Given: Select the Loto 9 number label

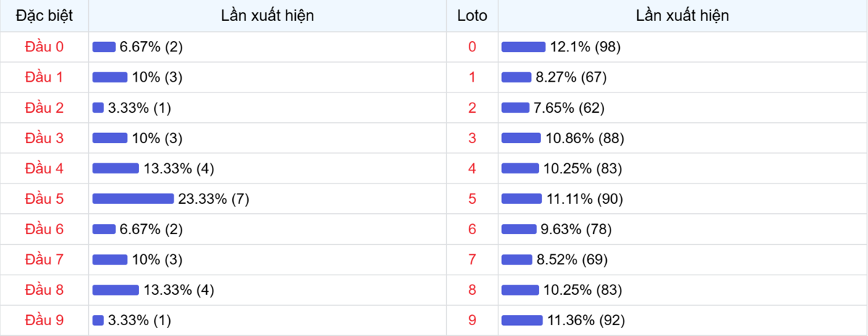Looking at the screenshot, I should pos(472,320).
